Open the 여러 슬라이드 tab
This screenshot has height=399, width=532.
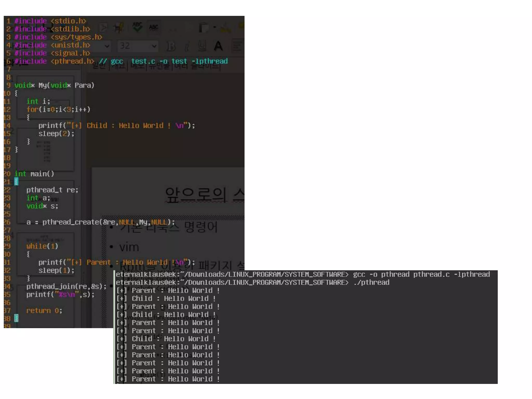(197, 66)
